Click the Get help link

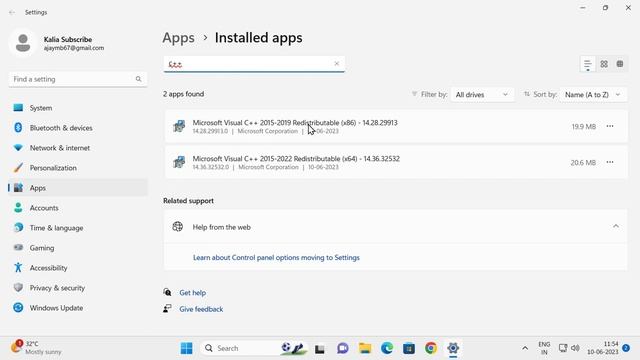tap(193, 293)
